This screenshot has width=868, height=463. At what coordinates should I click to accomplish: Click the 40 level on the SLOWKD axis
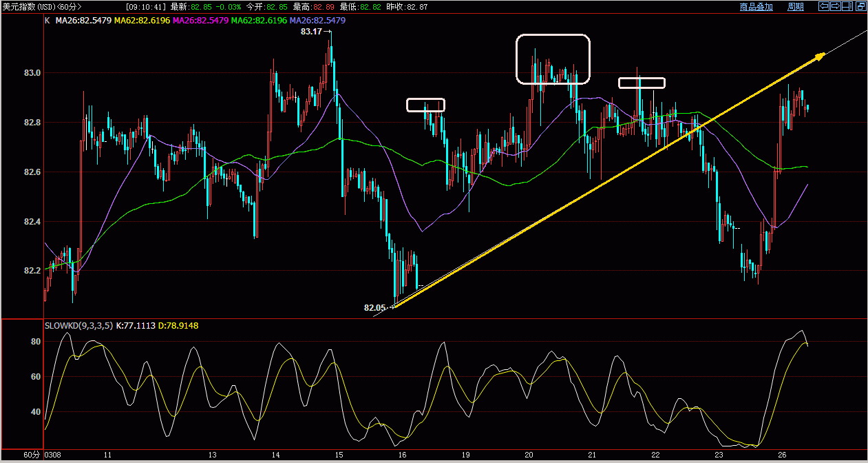(36, 412)
